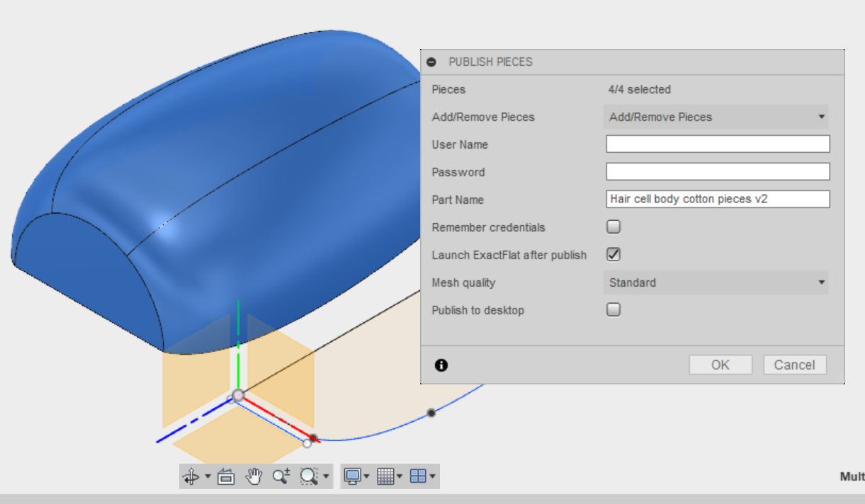This screenshot has height=504, width=865.
Task: Click the black spline point on the curve
Action: 431,413
